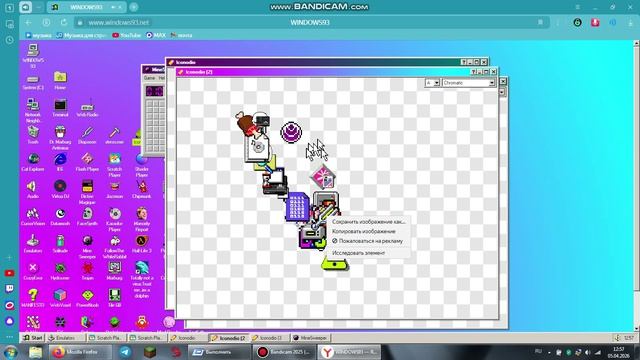Switch to MineSweeper in the Windows93 taskbar
This screenshot has width=640, height=360.
click(x=310, y=338)
